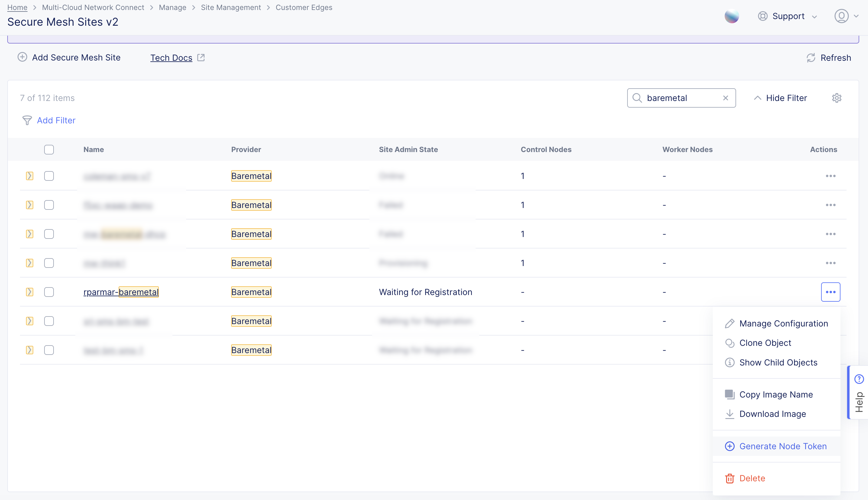868x500 pixels.
Task: Check the rparmar-baremetal row checkbox
Action: [x=49, y=292]
